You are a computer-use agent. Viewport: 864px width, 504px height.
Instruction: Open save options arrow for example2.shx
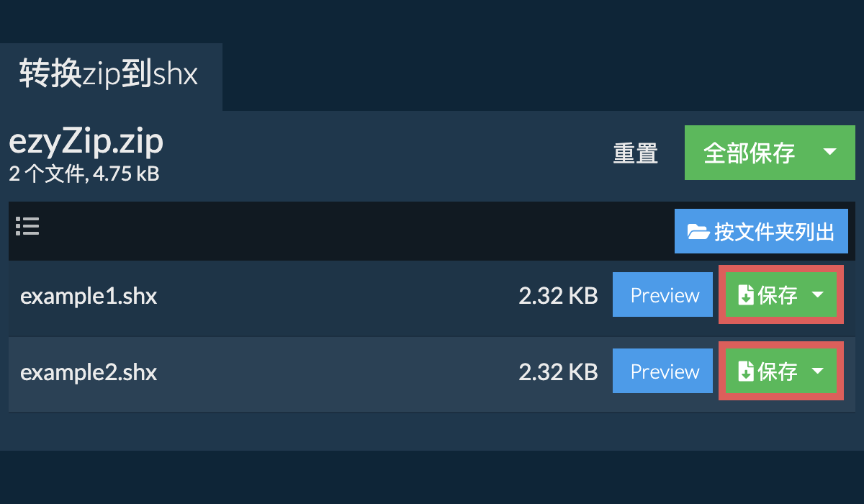(x=818, y=371)
